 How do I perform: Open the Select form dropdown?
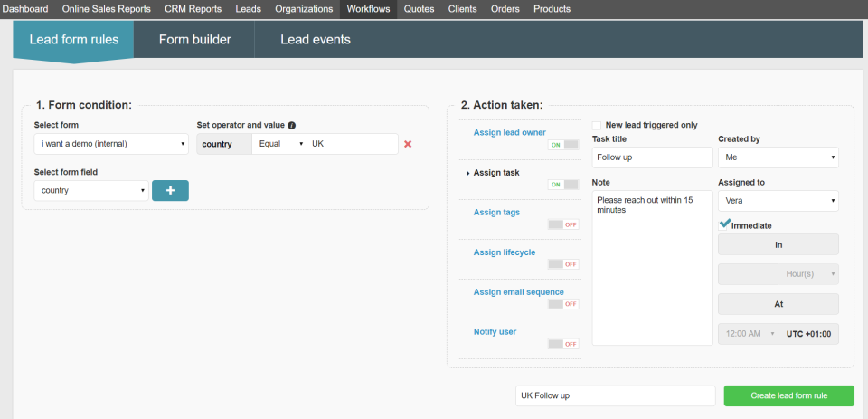coord(111,144)
